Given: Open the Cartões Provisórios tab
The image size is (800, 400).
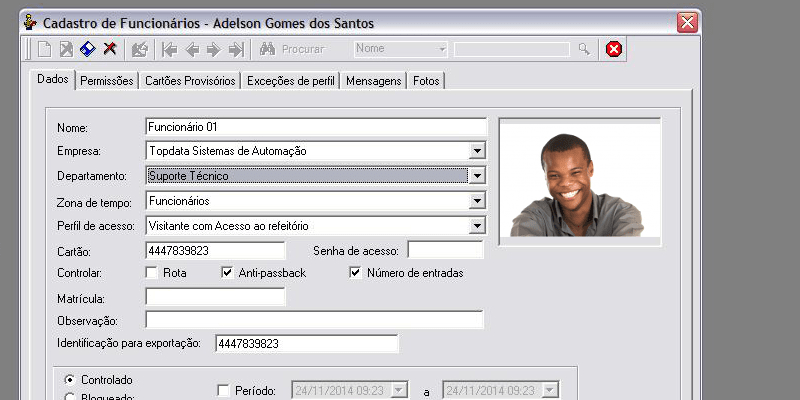Looking at the screenshot, I should point(190,81).
